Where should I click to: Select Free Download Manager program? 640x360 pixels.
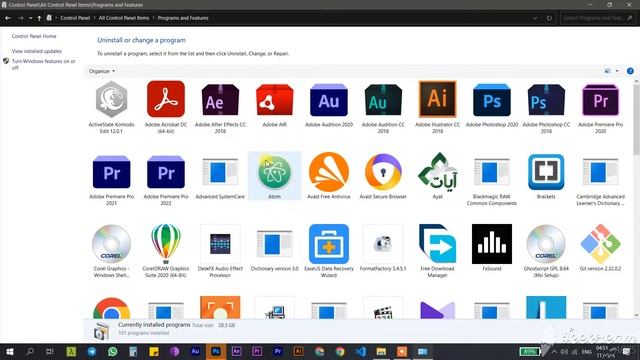(437, 251)
